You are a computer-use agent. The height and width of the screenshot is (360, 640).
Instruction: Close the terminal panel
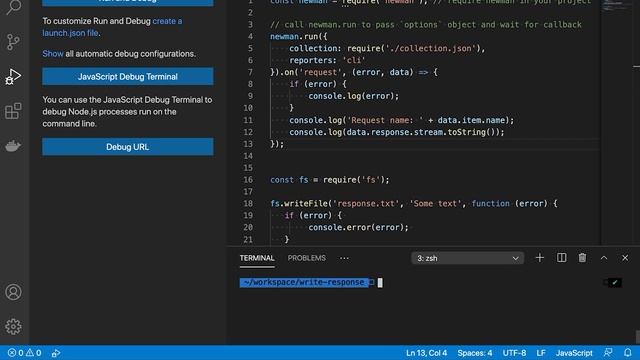point(625,258)
